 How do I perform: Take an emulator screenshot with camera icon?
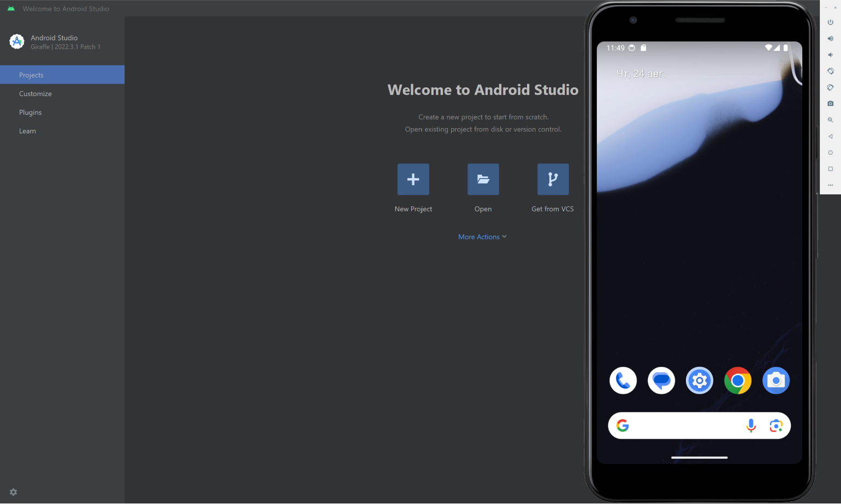[830, 104]
